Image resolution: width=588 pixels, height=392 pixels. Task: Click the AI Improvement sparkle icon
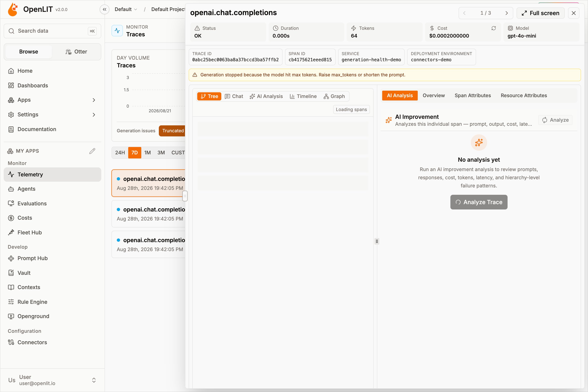tap(389, 120)
